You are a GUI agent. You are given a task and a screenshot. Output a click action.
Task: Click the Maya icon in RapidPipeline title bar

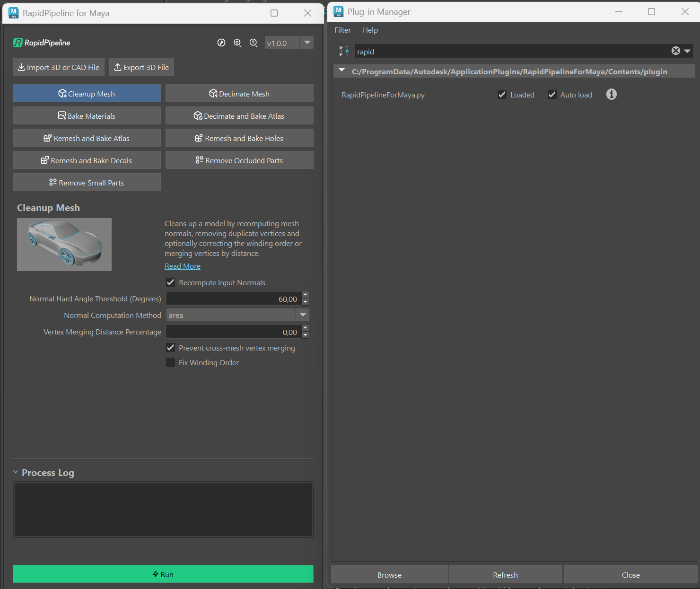pos(13,13)
